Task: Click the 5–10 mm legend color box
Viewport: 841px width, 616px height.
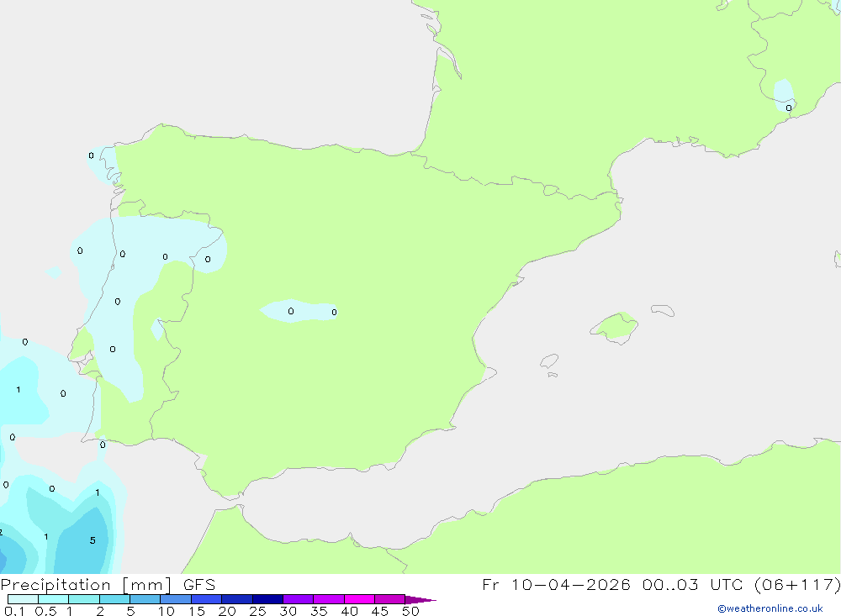Action: 145,599
